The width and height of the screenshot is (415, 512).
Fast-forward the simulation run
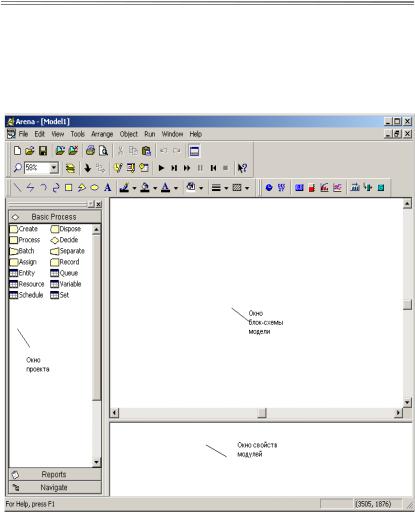pos(187,168)
